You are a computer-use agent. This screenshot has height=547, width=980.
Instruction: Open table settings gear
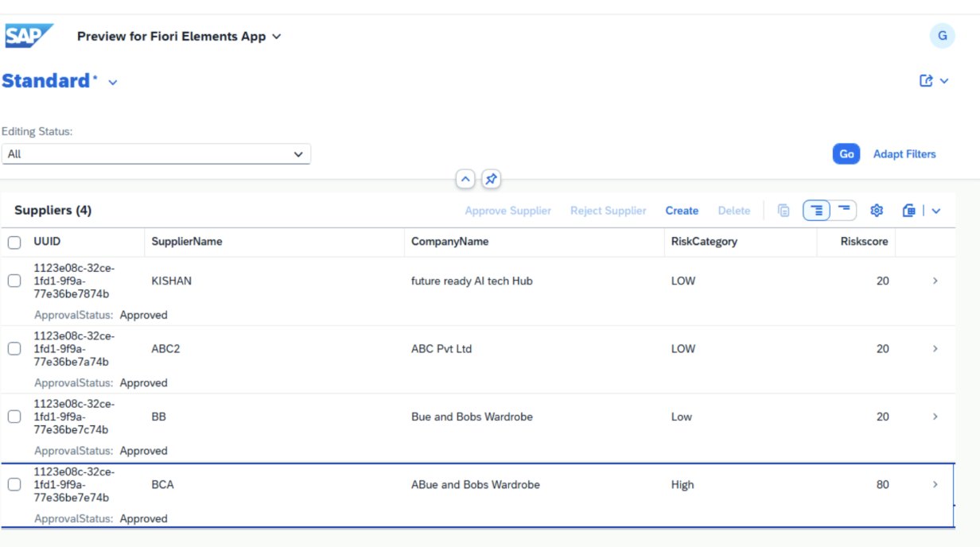(x=877, y=211)
